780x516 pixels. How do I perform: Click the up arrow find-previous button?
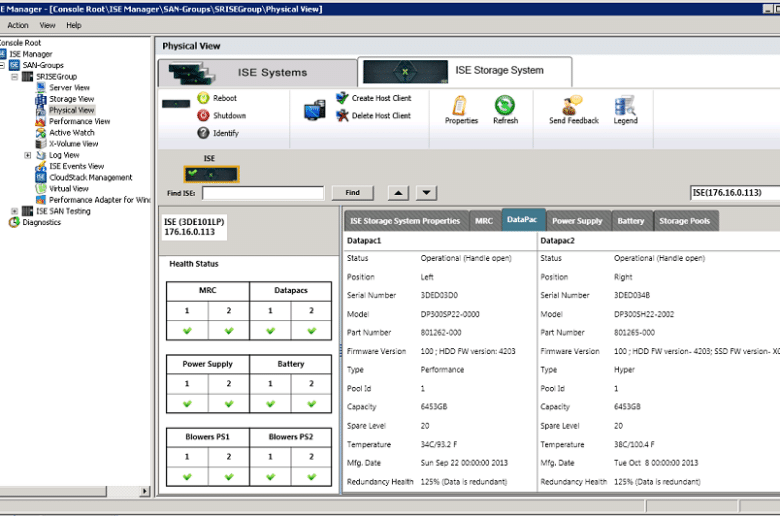coord(398,193)
